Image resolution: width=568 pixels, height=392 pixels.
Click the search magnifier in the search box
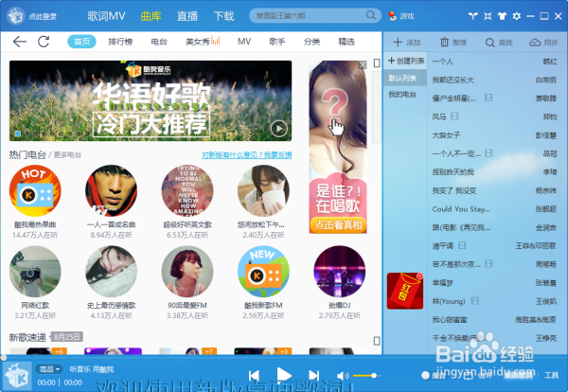tap(370, 15)
